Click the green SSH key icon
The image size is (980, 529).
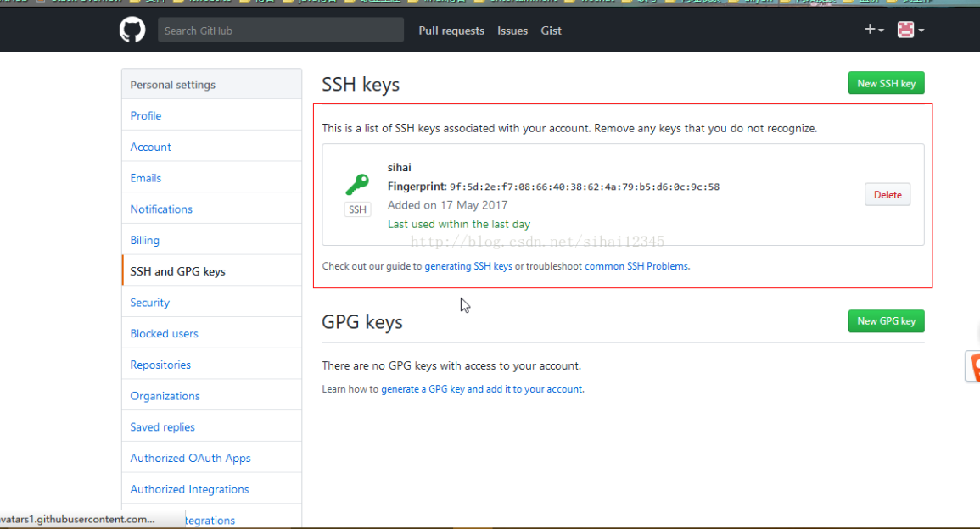(357, 184)
